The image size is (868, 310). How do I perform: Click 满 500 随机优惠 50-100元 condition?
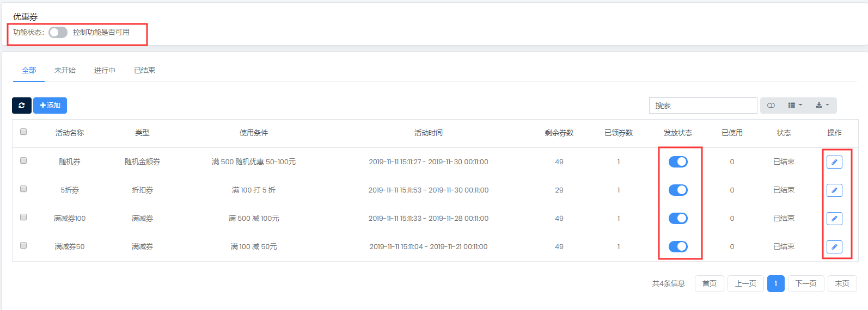pyautogui.click(x=254, y=162)
